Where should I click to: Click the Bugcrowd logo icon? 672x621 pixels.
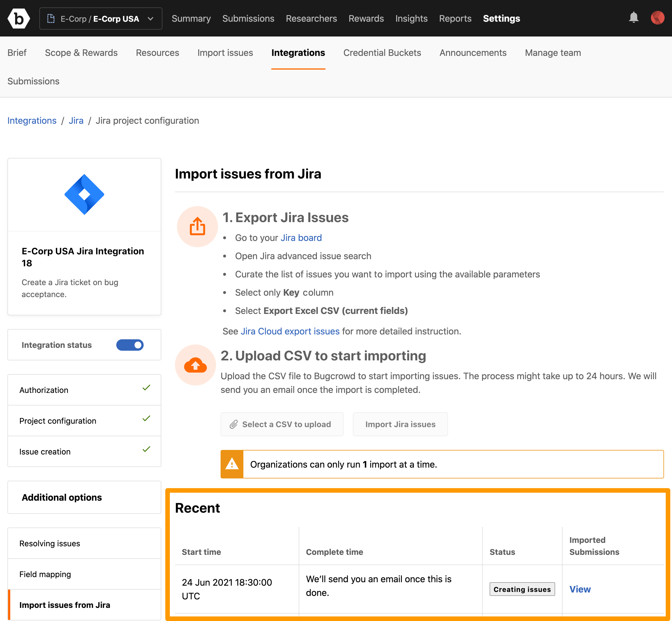tap(19, 19)
